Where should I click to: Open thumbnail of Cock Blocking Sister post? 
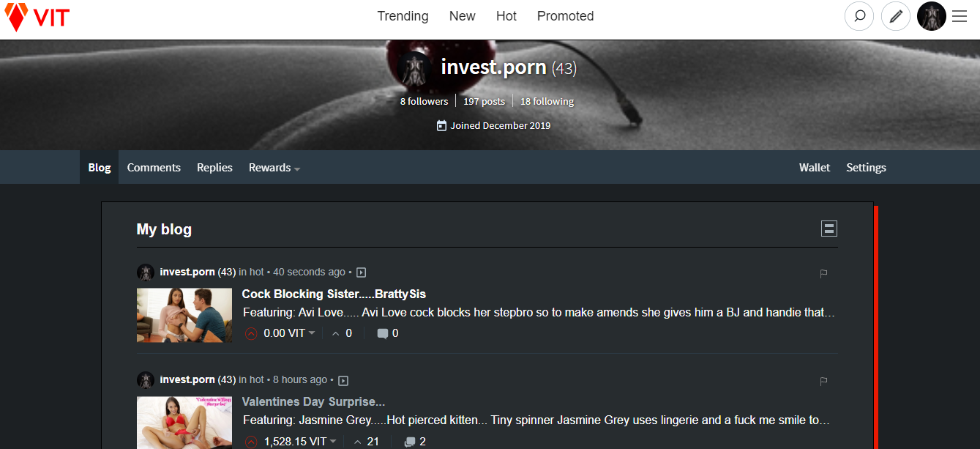184,315
